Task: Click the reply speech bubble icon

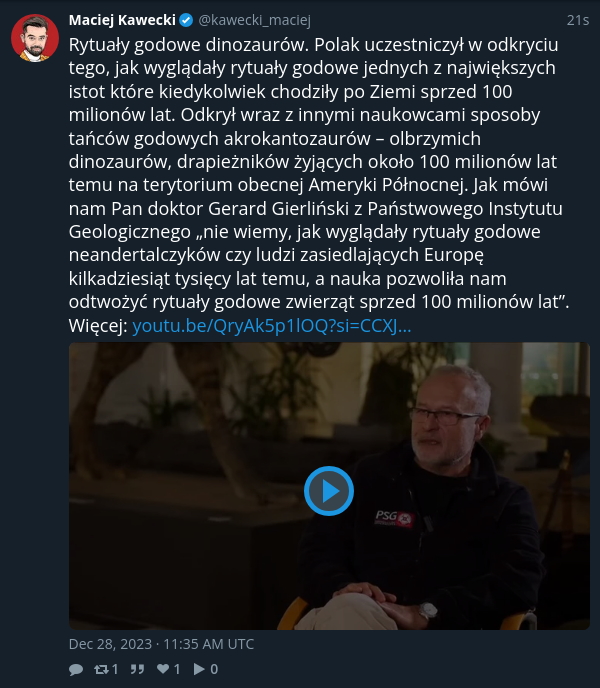Action: coord(76,669)
